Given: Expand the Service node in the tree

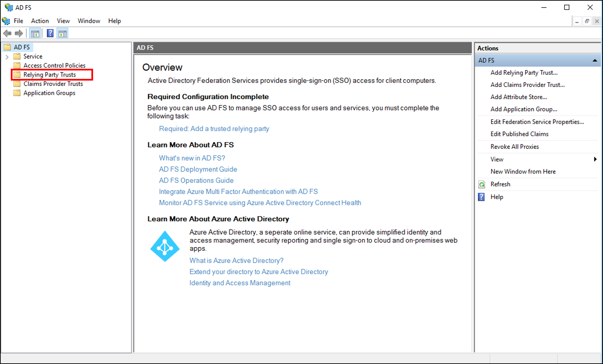Looking at the screenshot, I should tap(7, 57).
